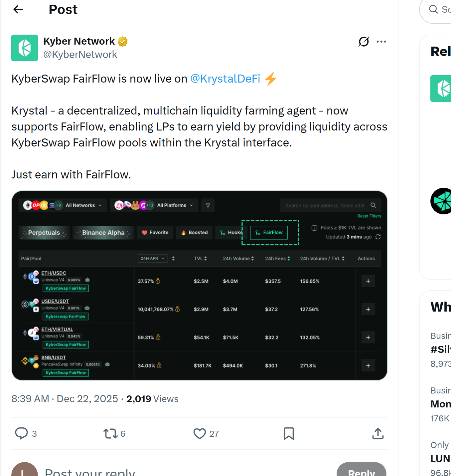Click the @KrystalDeFi profile link
The width and height of the screenshot is (451, 476).
225,79
